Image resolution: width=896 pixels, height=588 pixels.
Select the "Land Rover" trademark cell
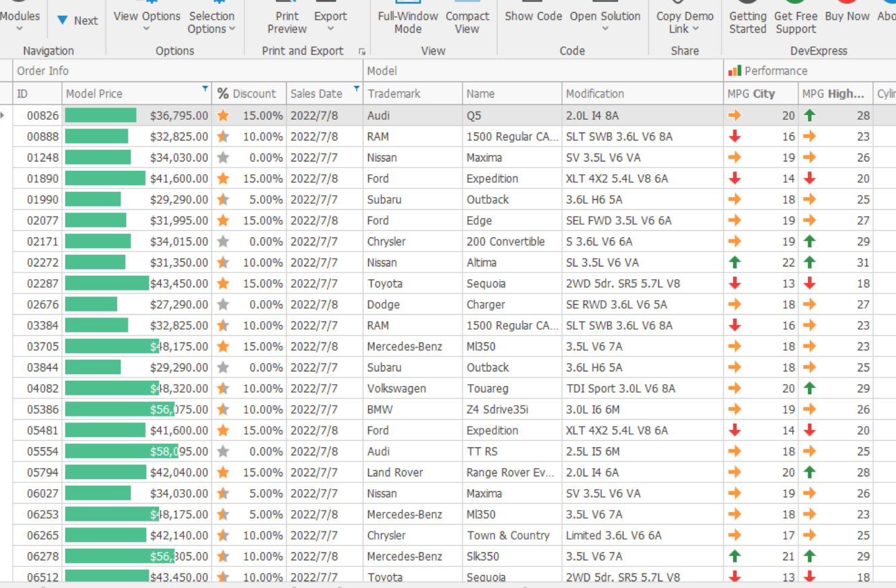pos(413,472)
